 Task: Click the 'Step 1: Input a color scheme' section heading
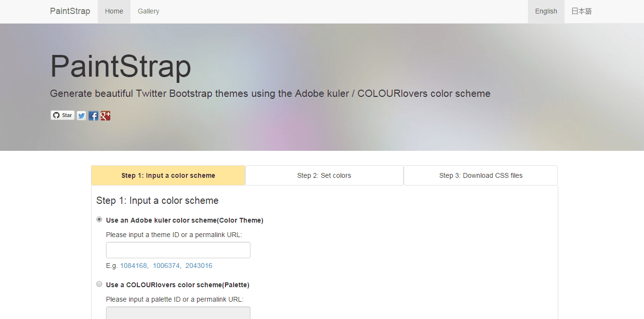pyautogui.click(x=158, y=200)
